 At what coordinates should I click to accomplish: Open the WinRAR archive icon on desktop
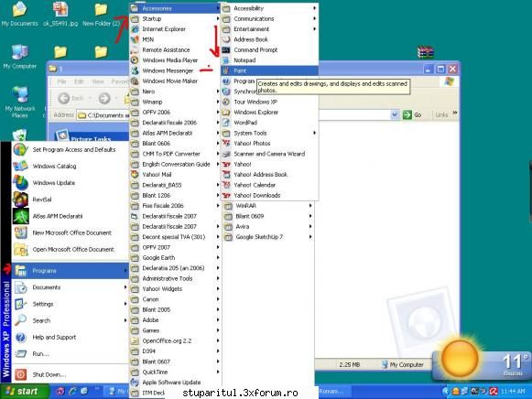click(426, 52)
